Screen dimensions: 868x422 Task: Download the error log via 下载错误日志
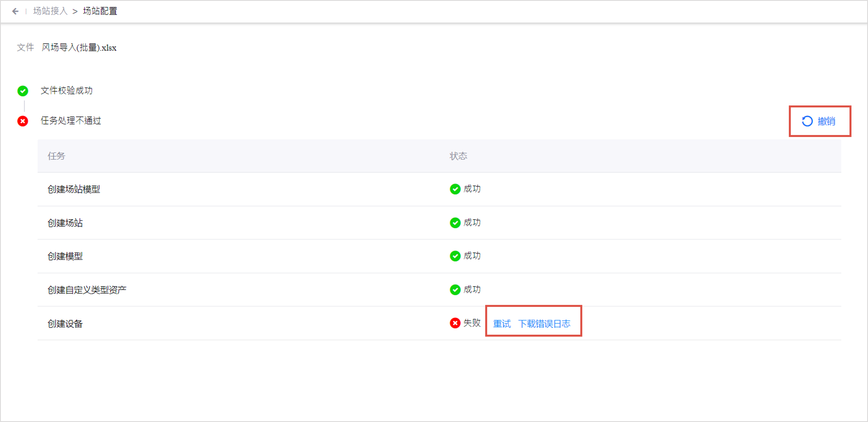544,324
